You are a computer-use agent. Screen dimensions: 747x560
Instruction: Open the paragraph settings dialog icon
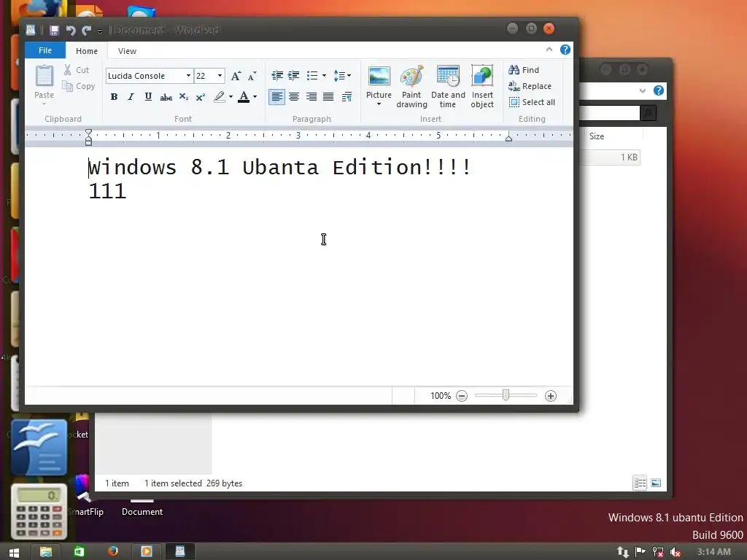[x=347, y=97]
